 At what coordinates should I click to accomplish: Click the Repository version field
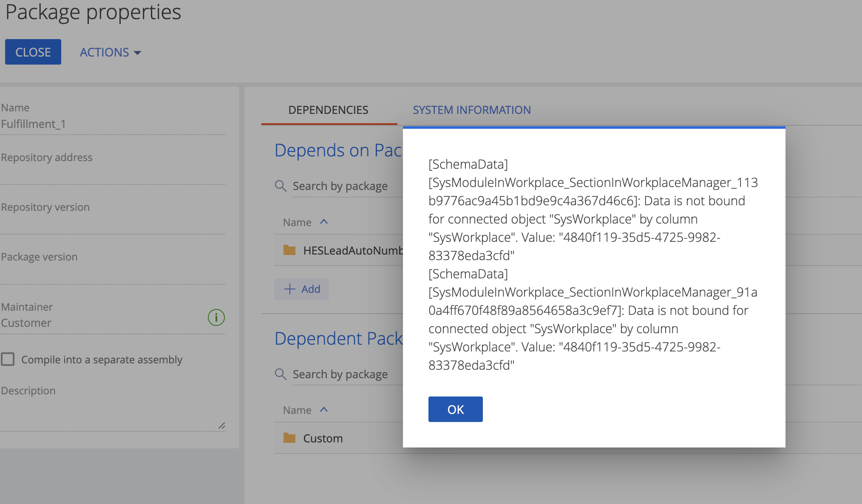tap(113, 224)
